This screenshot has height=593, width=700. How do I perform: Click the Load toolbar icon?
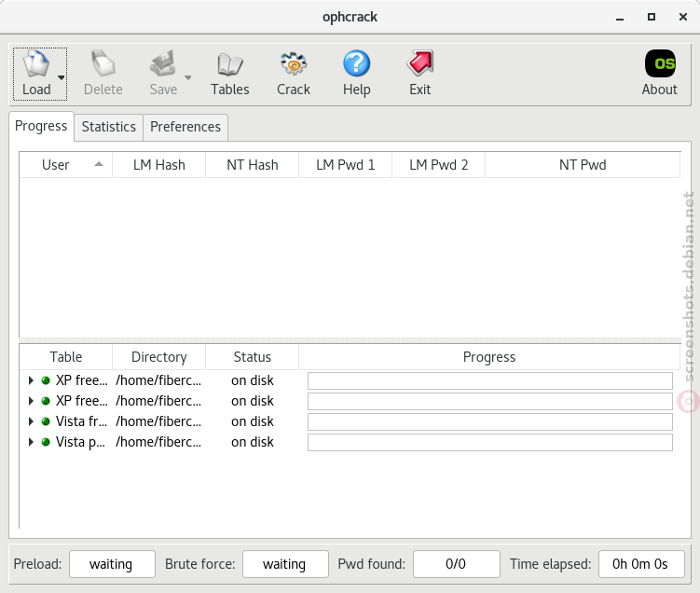[x=36, y=63]
